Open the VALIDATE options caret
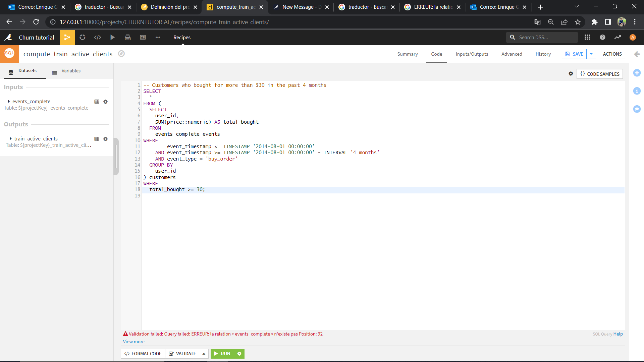 click(204, 354)
